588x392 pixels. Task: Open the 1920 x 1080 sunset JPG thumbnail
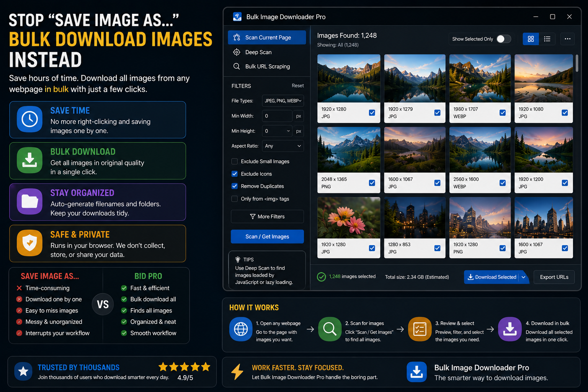click(544, 78)
